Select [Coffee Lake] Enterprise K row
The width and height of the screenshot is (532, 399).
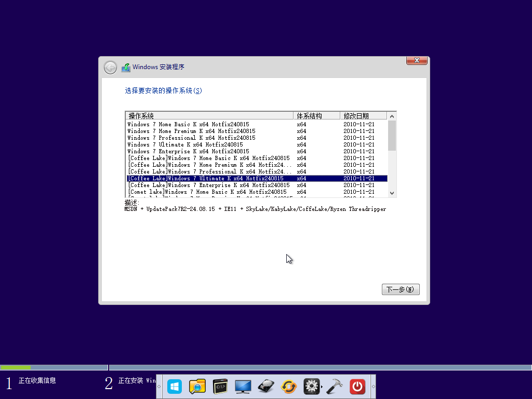257,185
